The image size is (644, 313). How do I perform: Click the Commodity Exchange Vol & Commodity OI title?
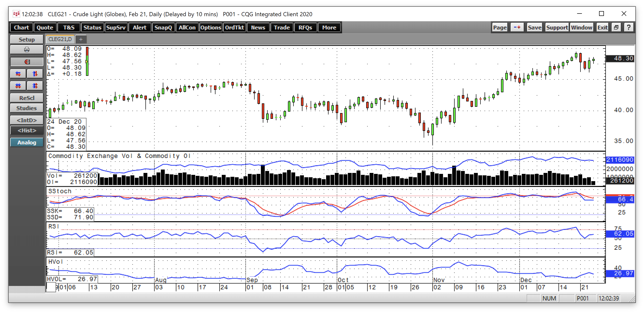click(119, 156)
